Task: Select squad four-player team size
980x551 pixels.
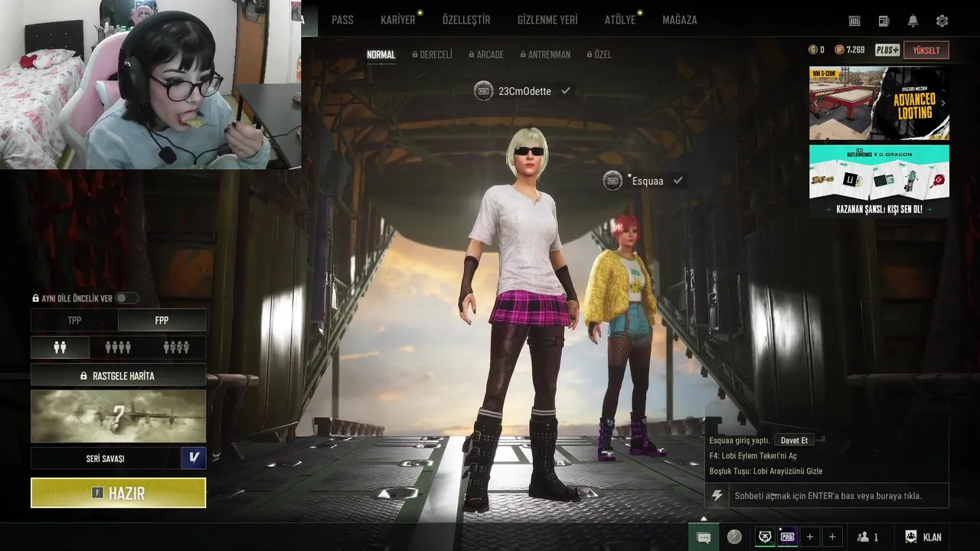Action: point(118,347)
